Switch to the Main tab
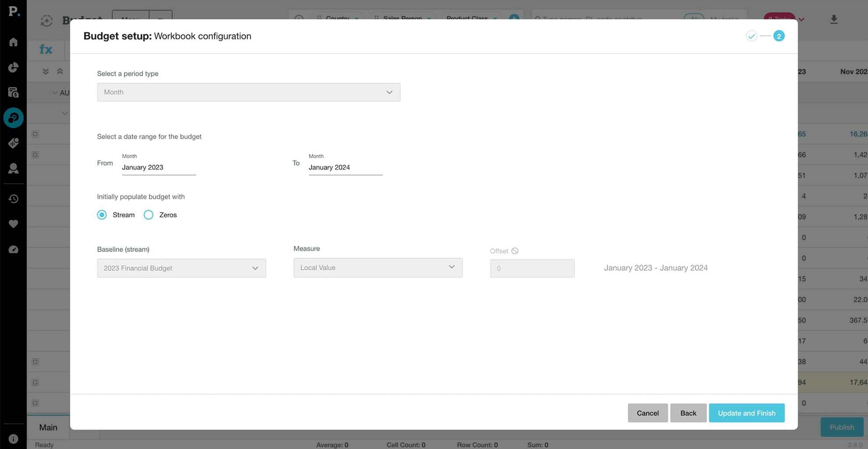This screenshot has height=449, width=868. tap(48, 428)
